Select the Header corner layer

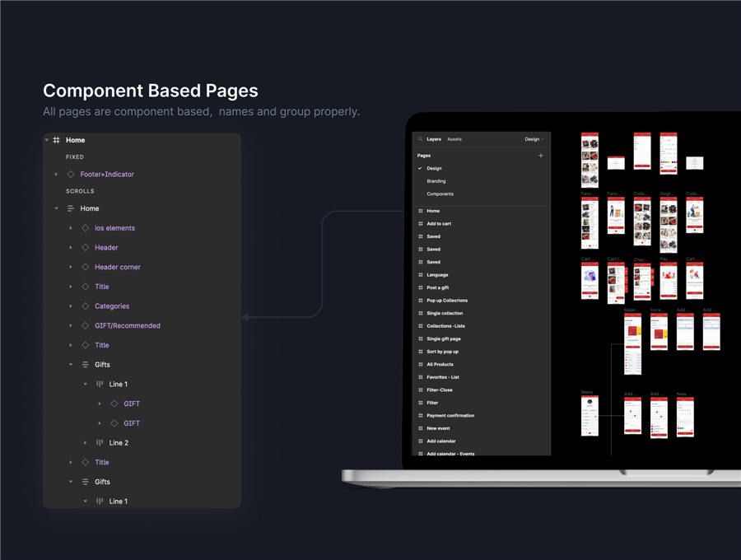pos(118,267)
